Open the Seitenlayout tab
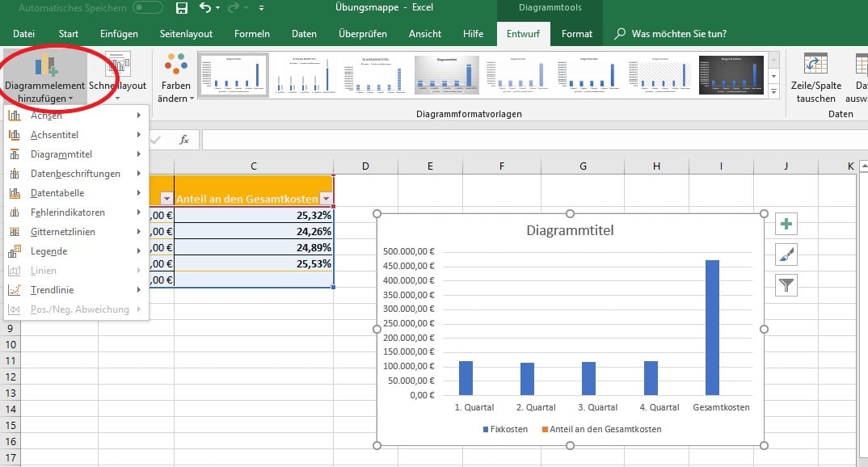 click(x=186, y=34)
